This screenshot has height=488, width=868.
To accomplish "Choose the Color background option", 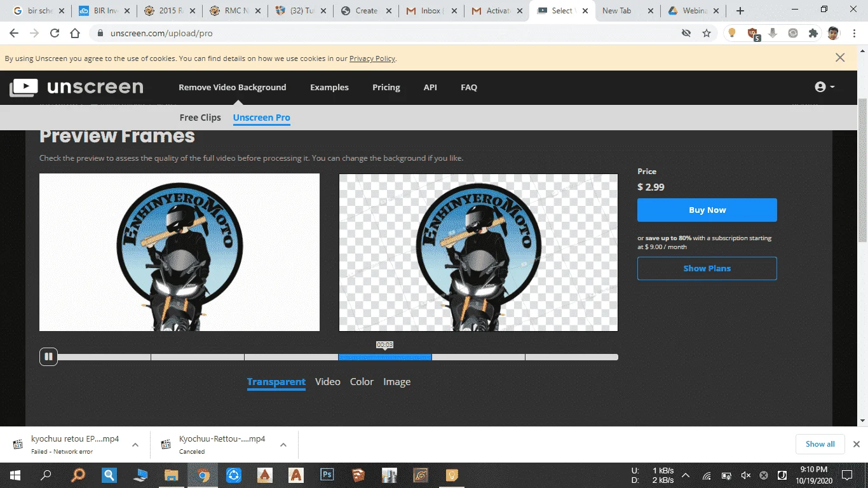I will [362, 382].
